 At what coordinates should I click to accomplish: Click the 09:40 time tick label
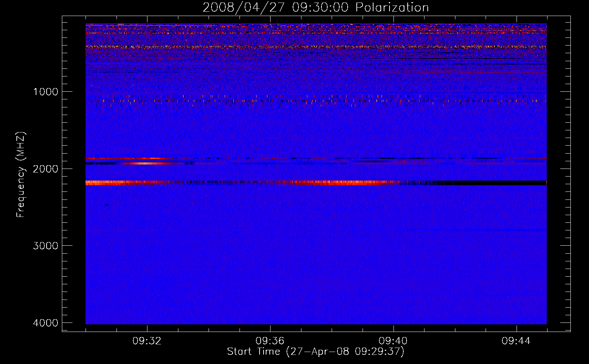[393, 341]
